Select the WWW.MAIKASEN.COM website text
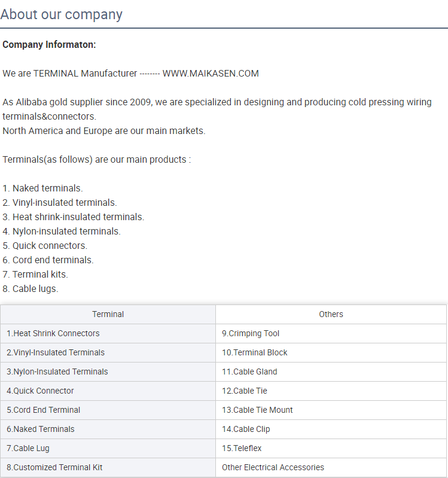 [211, 74]
